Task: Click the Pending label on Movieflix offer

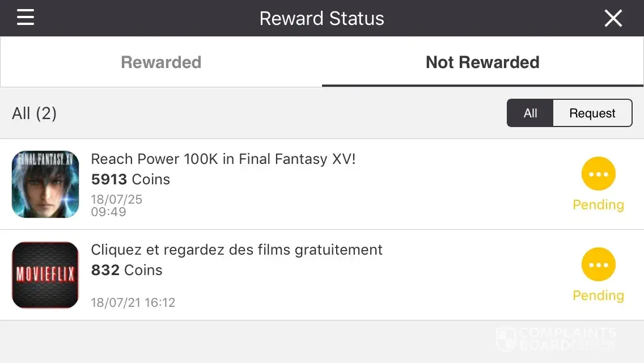Action: [598, 296]
